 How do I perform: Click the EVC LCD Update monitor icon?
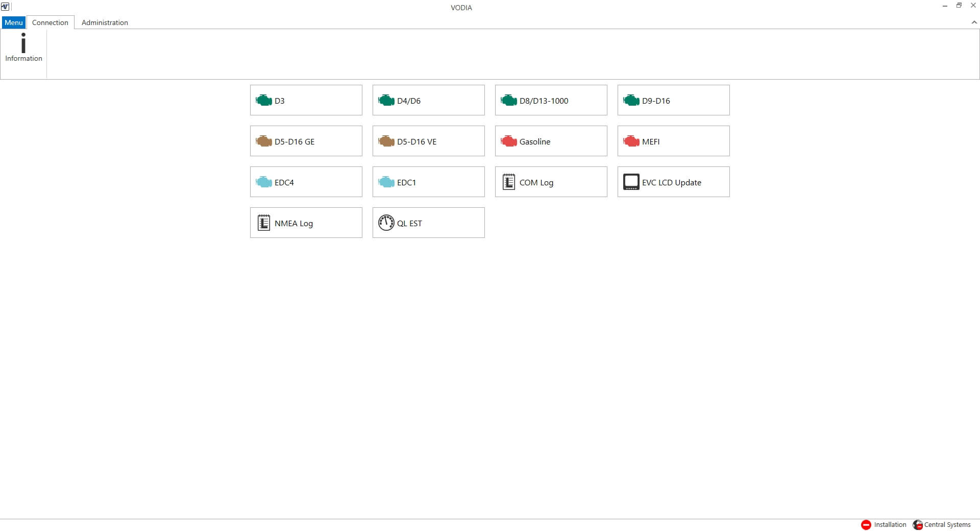(631, 182)
